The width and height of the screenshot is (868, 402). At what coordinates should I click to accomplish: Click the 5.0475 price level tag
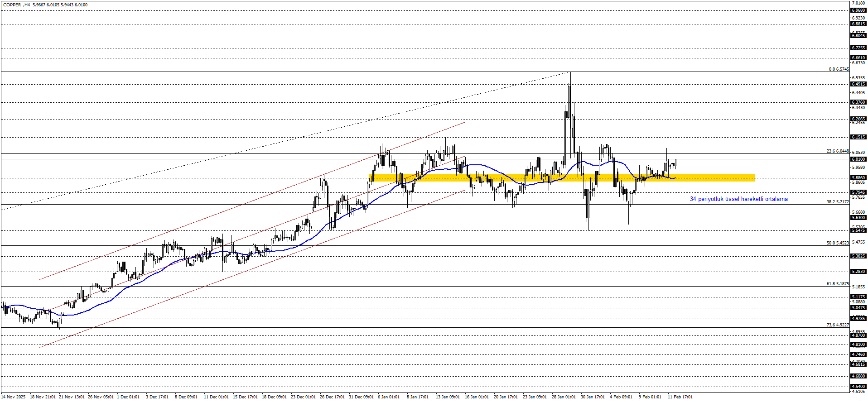pos(858,308)
